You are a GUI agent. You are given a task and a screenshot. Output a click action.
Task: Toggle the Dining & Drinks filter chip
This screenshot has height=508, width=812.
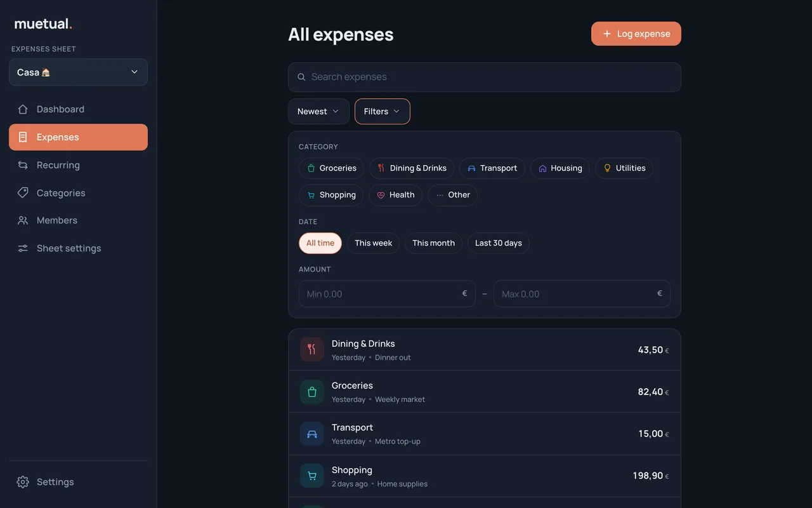(412, 168)
